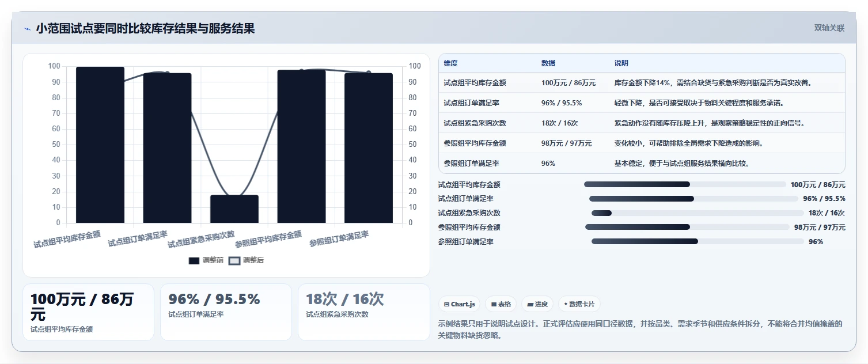Image resolution: width=868 pixels, height=364 pixels.
Task: Click the Chart.js tag
Action: coord(459,304)
